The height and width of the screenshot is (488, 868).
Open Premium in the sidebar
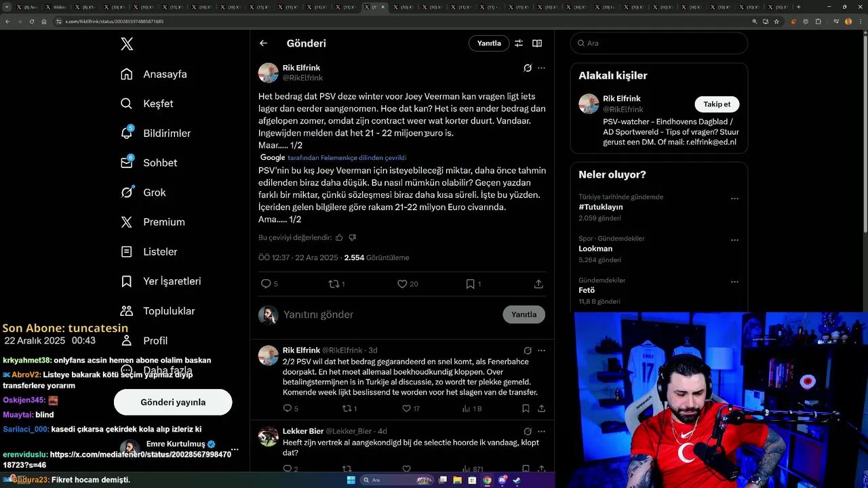pyautogui.click(x=153, y=222)
